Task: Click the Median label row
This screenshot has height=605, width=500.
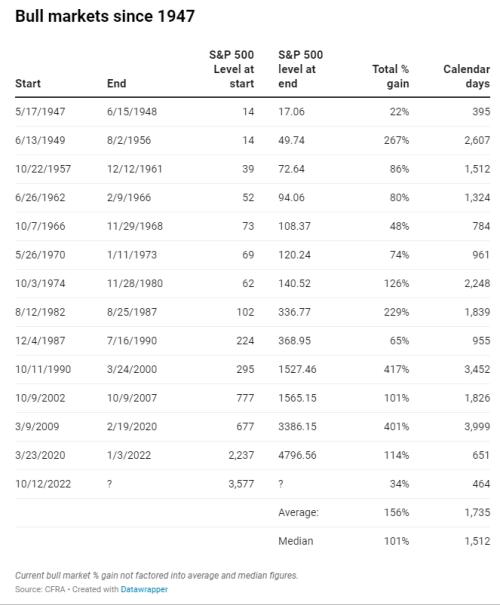Action: tap(253, 541)
